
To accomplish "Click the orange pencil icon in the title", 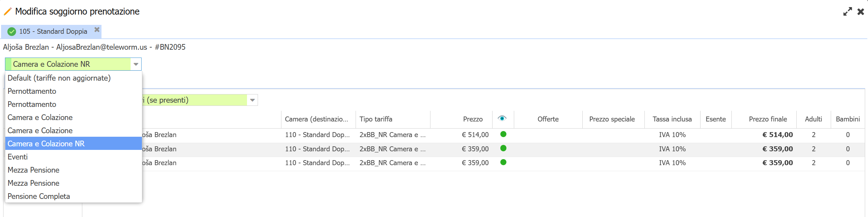I will click(7, 12).
